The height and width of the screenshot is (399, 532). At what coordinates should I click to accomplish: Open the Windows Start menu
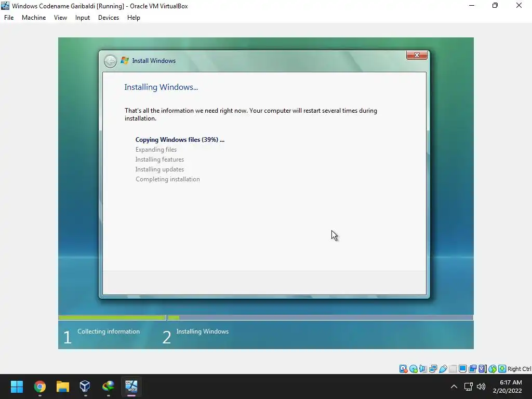[x=17, y=387]
